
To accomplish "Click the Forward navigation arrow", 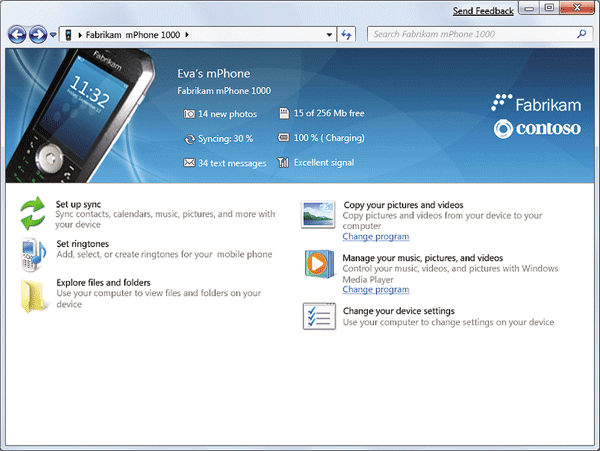I will coord(38,35).
